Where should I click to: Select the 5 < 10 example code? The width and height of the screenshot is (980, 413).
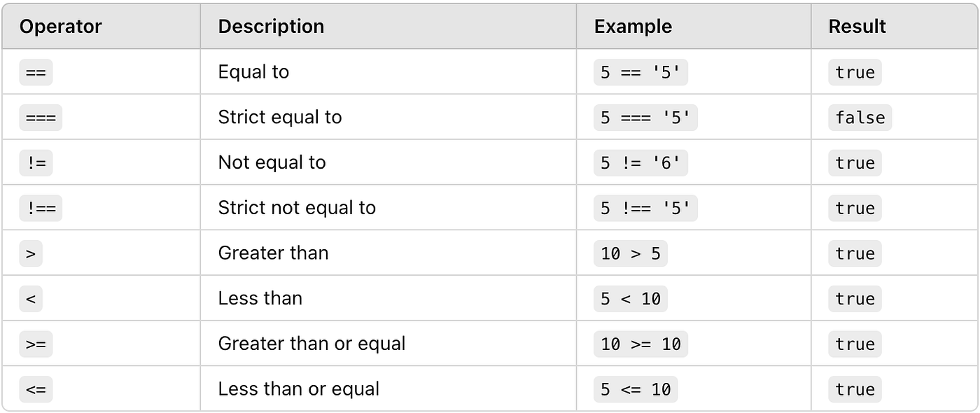(x=631, y=299)
